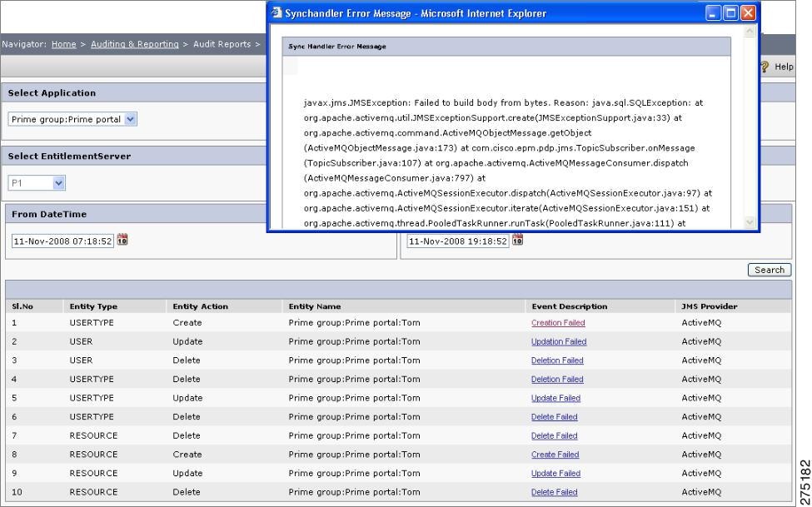Click ActiveMQ provider in row 6
Viewport: 812px width, 507px height.
(x=701, y=417)
